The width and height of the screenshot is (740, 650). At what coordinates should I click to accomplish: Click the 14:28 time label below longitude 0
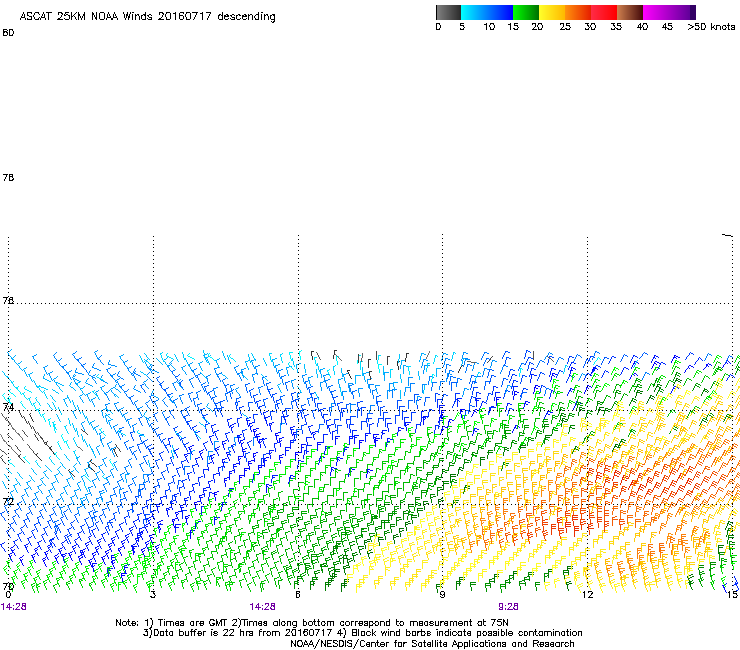(14, 607)
